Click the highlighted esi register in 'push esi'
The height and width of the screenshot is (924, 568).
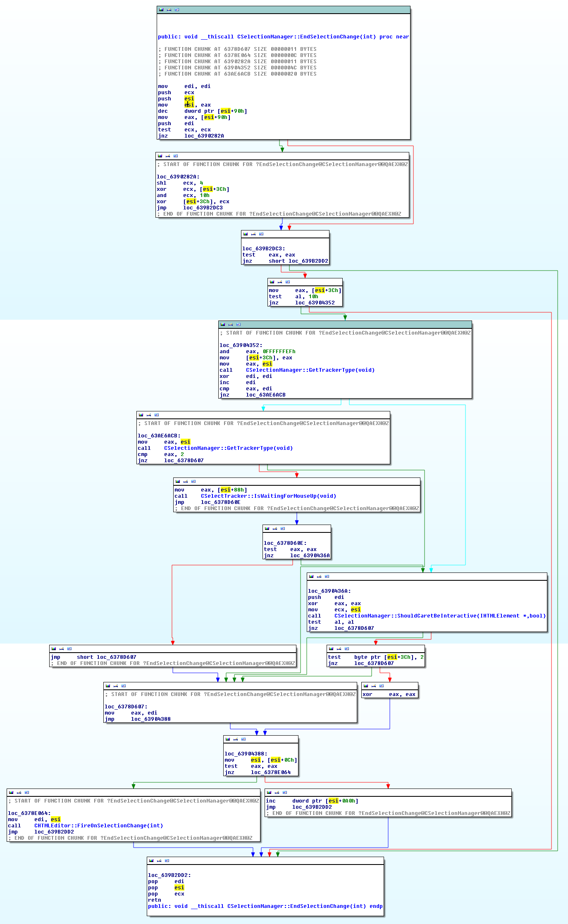click(x=189, y=99)
